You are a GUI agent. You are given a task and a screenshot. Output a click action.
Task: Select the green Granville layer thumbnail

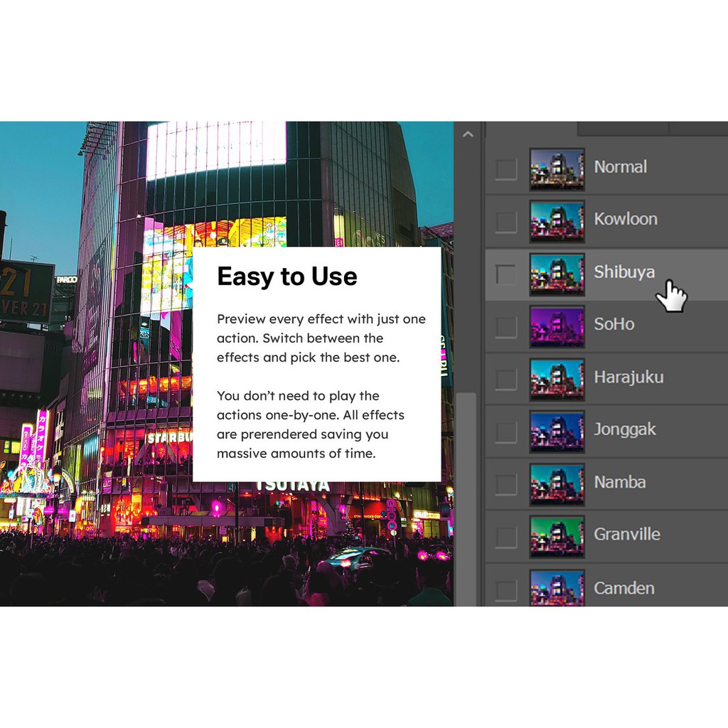coord(557,537)
